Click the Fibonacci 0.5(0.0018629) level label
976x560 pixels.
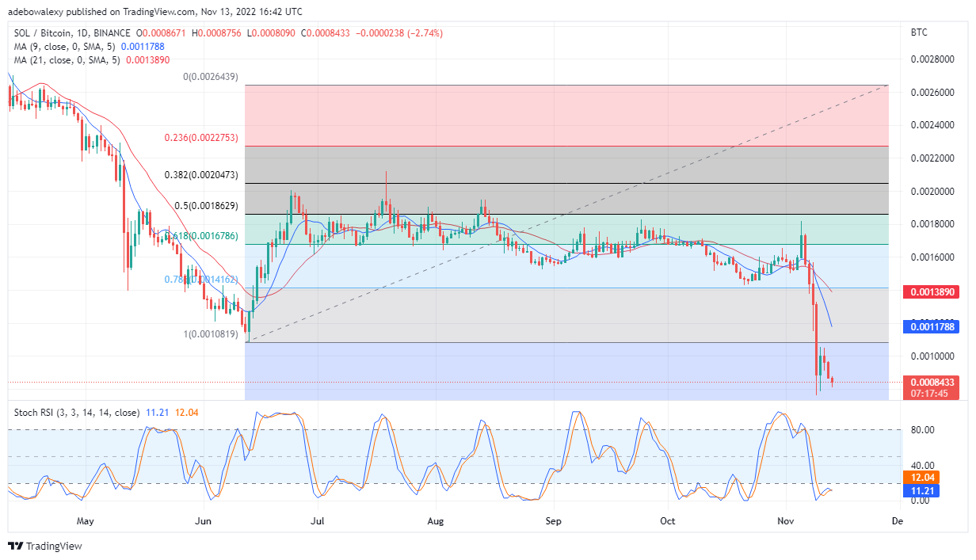pos(206,205)
